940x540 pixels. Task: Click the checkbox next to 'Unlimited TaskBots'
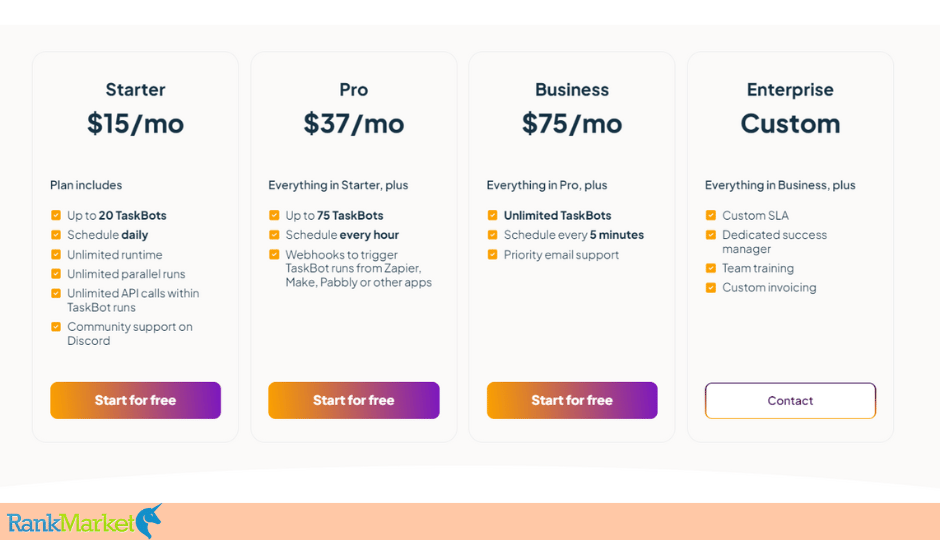pos(492,215)
